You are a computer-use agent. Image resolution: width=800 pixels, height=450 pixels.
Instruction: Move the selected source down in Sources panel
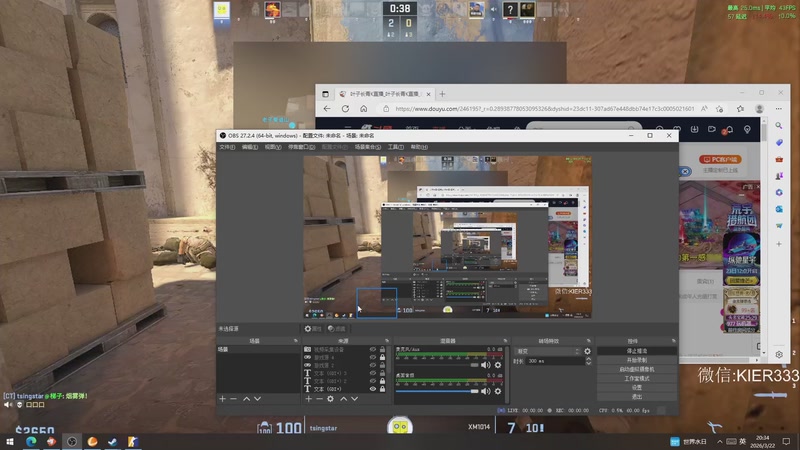click(x=355, y=398)
